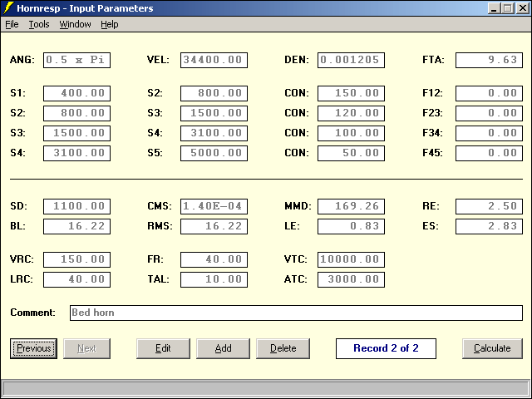Select the LRC field 40.00
532x399 pixels.
pyautogui.click(x=76, y=279)
